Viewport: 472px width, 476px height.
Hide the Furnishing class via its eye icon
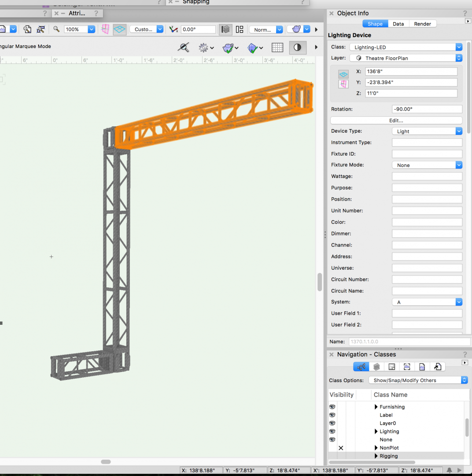click(x=332, y=407)
